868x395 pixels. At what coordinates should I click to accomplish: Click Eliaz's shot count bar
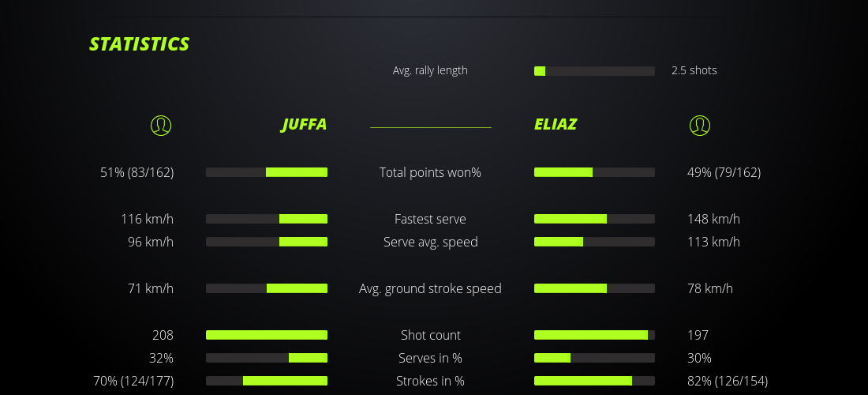(594, 335)
